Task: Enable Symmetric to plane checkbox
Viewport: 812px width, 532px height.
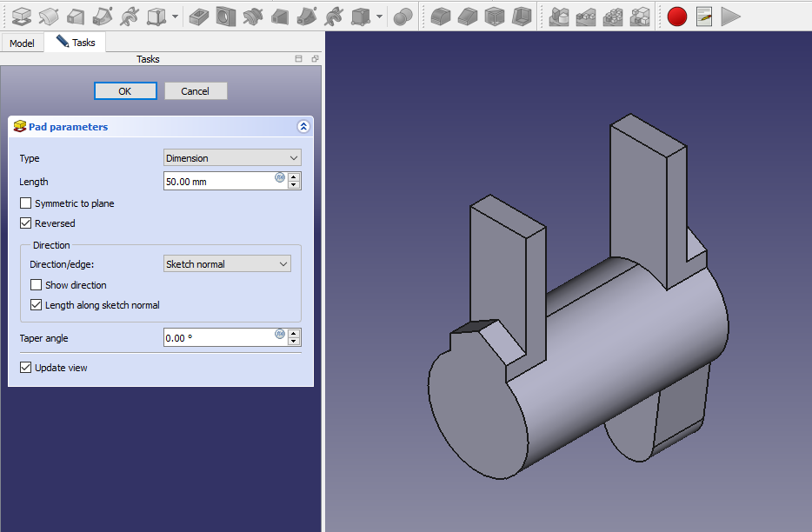Action: [26, 203]
